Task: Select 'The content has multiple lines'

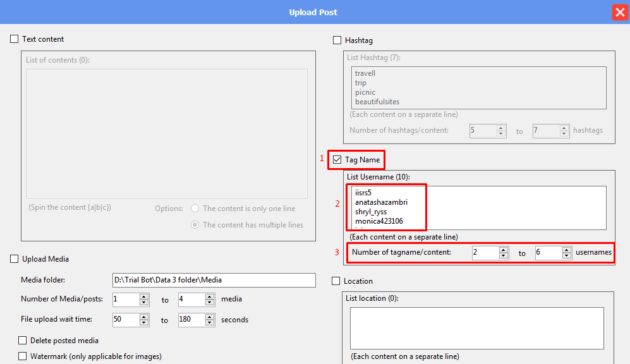Action: point(195,225)
